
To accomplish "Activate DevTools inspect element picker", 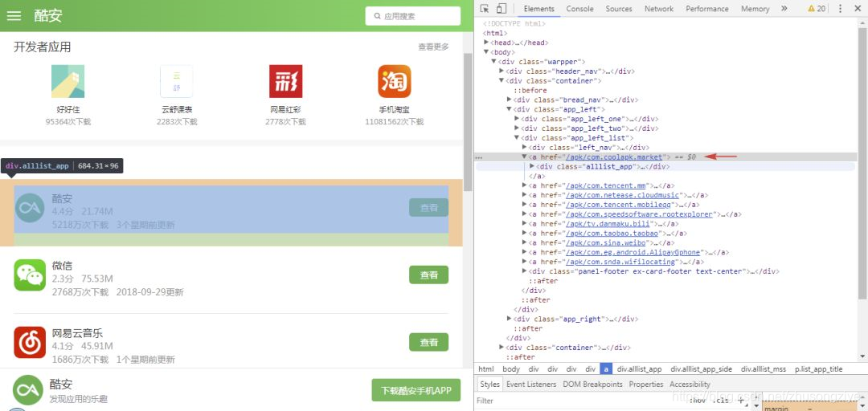I will point(485,8).
